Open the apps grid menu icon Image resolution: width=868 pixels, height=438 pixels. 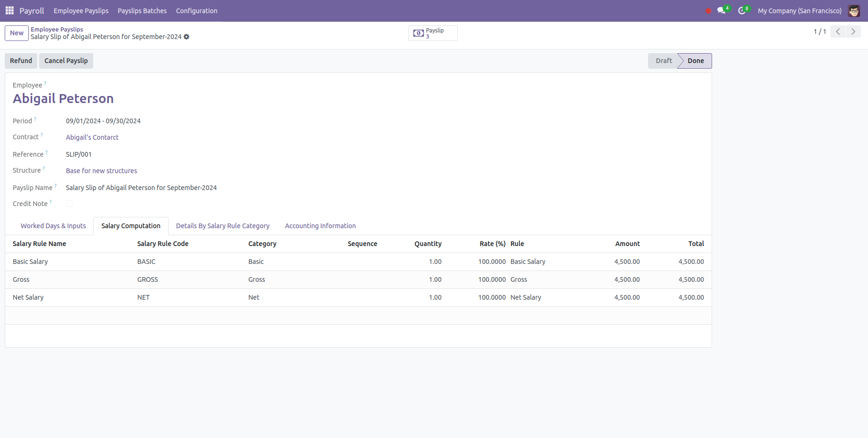pyautogui.click(x=9, y=10)
